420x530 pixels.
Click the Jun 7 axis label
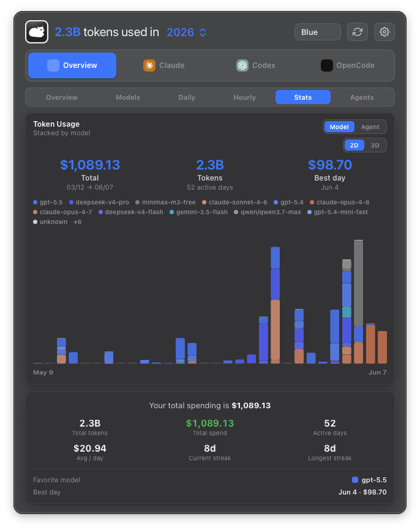click(x=377, y=373)
